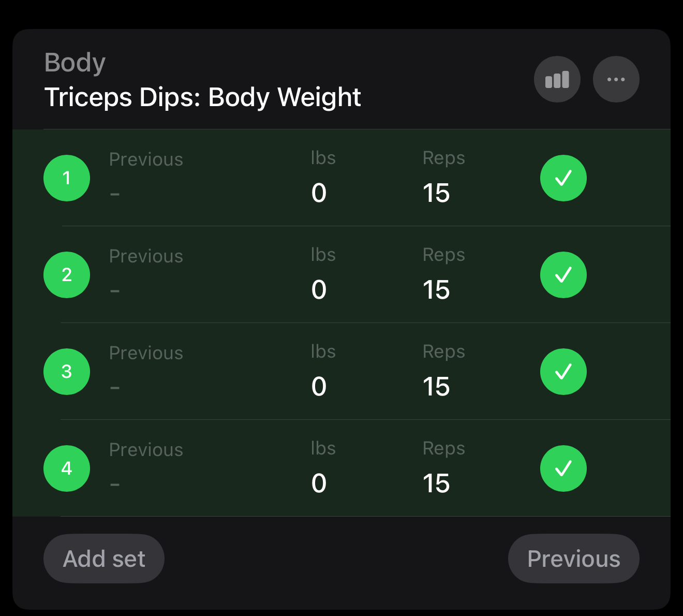Tap the Triceps Dips: Body Weight title

click(202, 97)
